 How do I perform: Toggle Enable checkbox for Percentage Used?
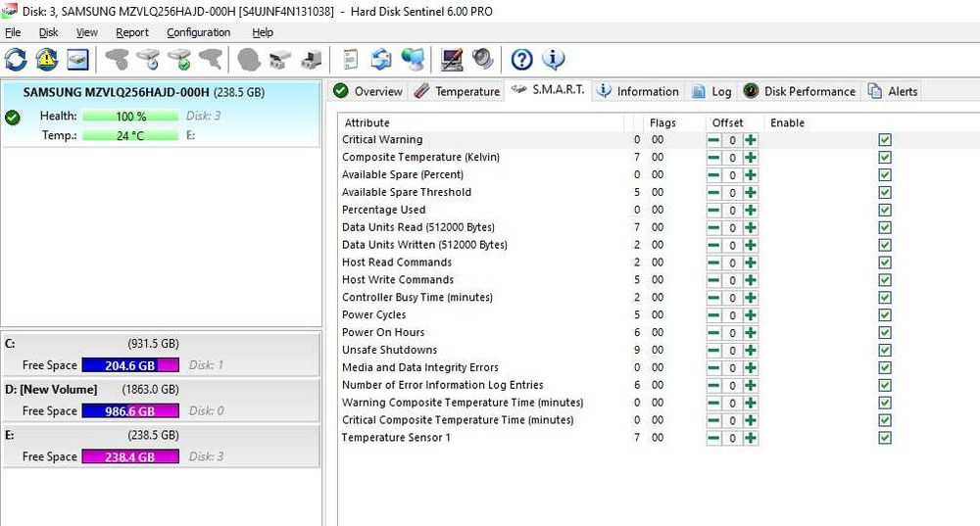[884, 210]
